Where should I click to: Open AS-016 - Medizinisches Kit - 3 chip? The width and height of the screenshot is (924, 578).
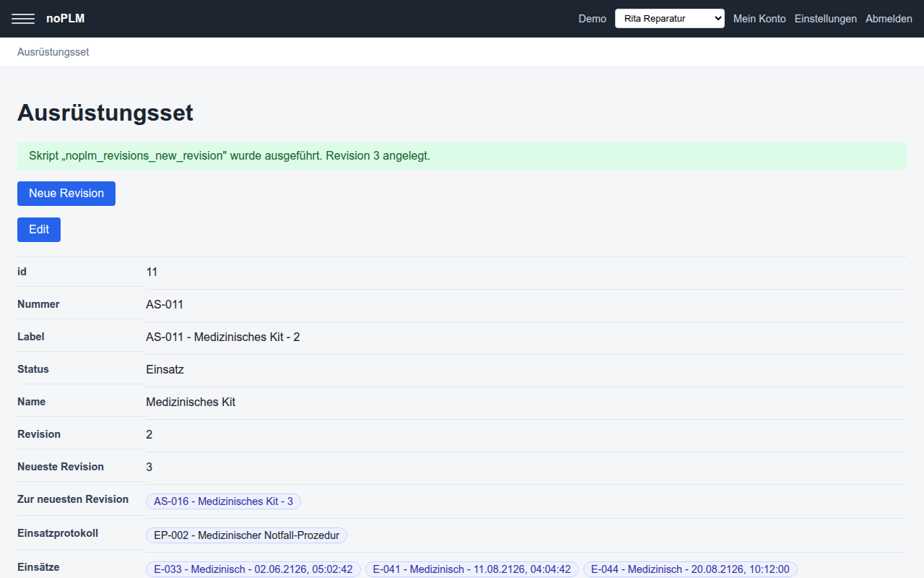tap(224, 501)
